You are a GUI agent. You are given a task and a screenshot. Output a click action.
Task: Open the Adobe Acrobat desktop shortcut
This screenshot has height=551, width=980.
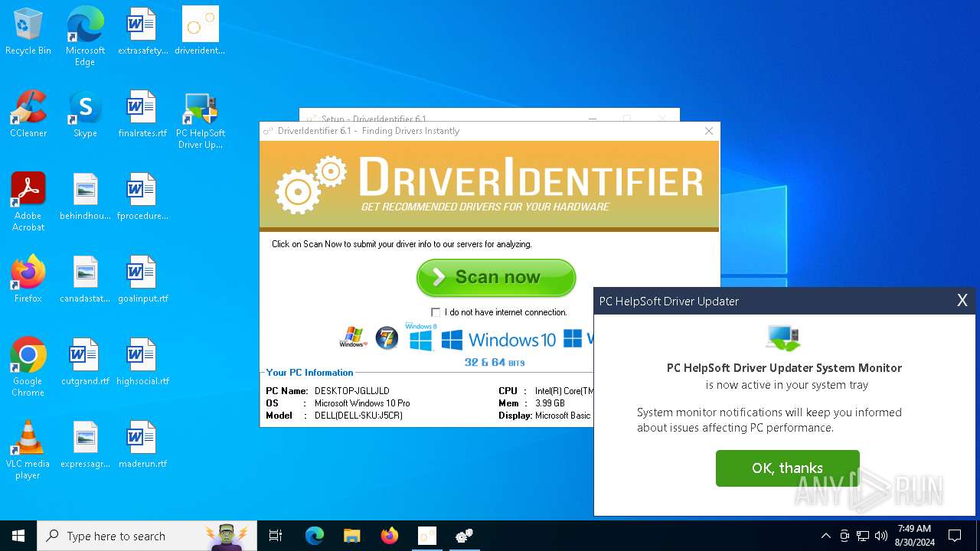pyautogui.click(x=28, y=201)
